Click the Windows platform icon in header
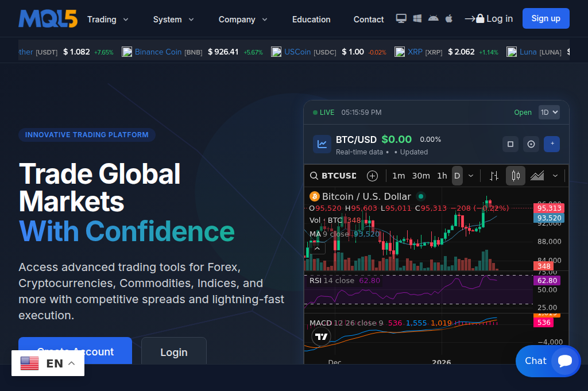Screen dimensions: 588x391 [x=416, y=18]
